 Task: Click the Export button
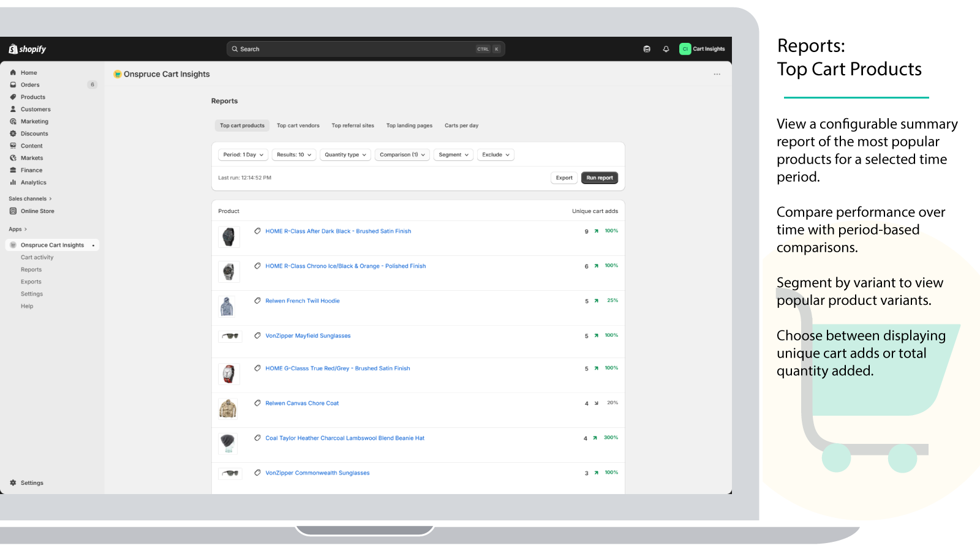coord(564,178)
